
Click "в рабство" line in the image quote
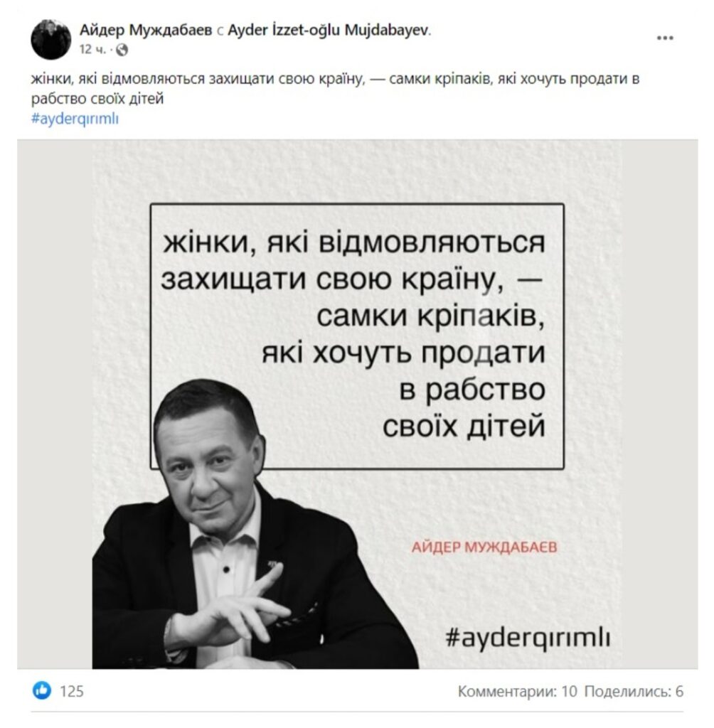[472, 390]
